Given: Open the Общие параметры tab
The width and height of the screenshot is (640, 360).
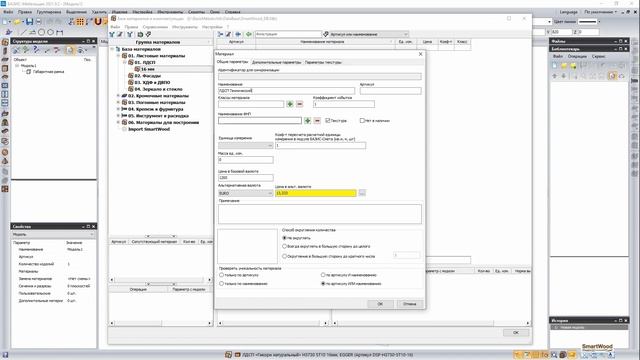Looking at the screenshot, I should pyautogui.click(x=232, y=62).
